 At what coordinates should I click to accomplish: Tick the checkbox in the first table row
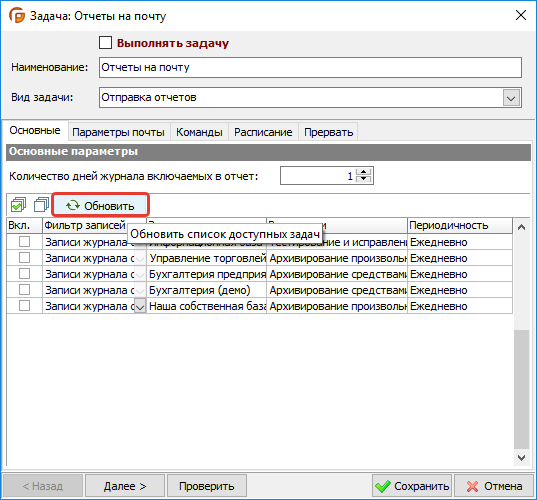(x=24, y=241)
